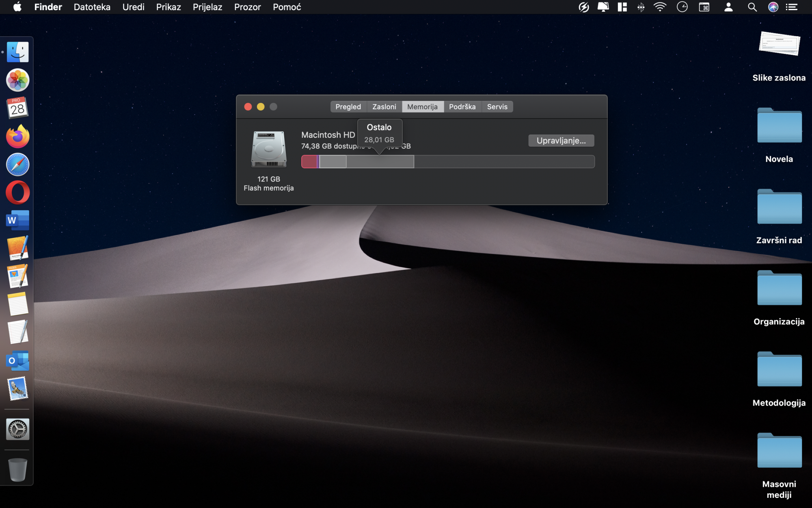Open the Podrška tab
The width and height of the screenshot is (812, 508).
pos(462,106)
